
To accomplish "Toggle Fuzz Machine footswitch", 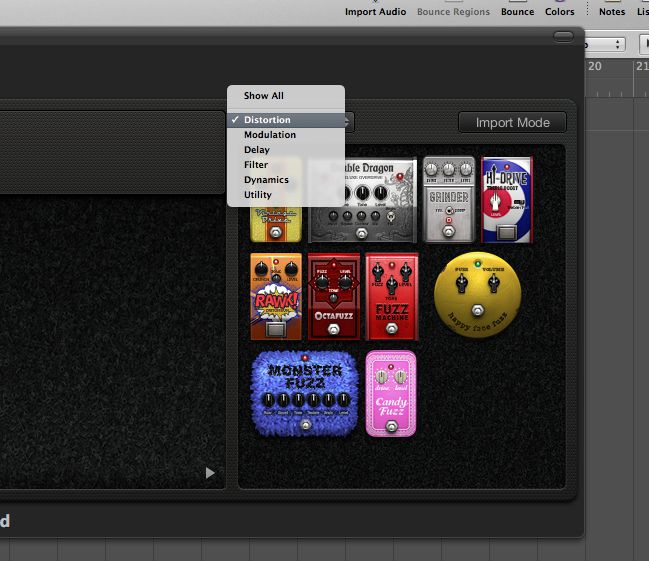I will tap(392, 329).
